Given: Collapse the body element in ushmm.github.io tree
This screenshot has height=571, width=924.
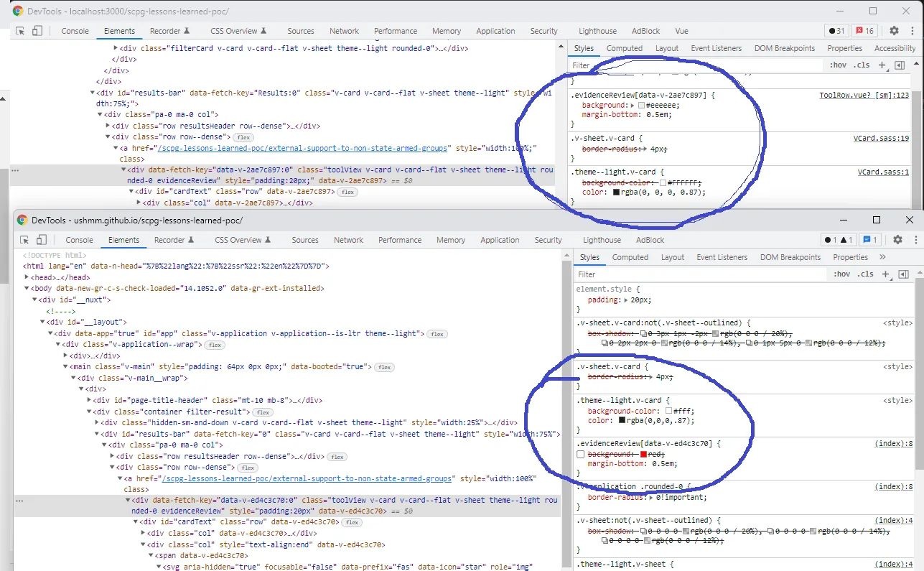Looking at the screenshot, I should 27,288.
